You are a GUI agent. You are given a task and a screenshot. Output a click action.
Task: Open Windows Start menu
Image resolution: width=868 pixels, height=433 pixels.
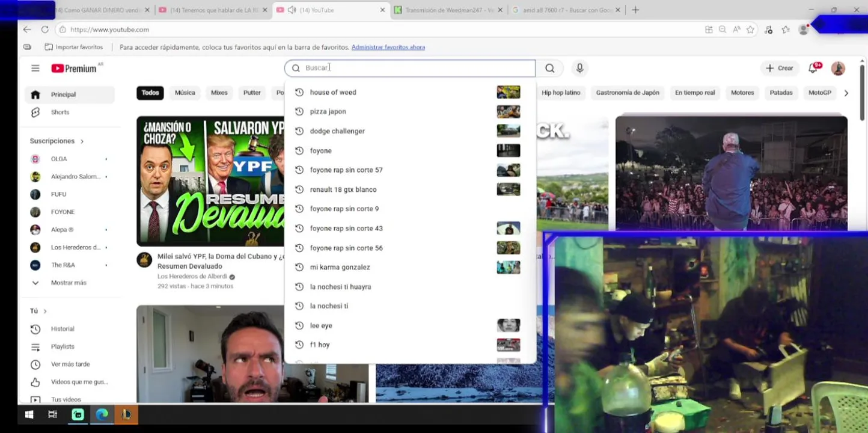point(29,414)
